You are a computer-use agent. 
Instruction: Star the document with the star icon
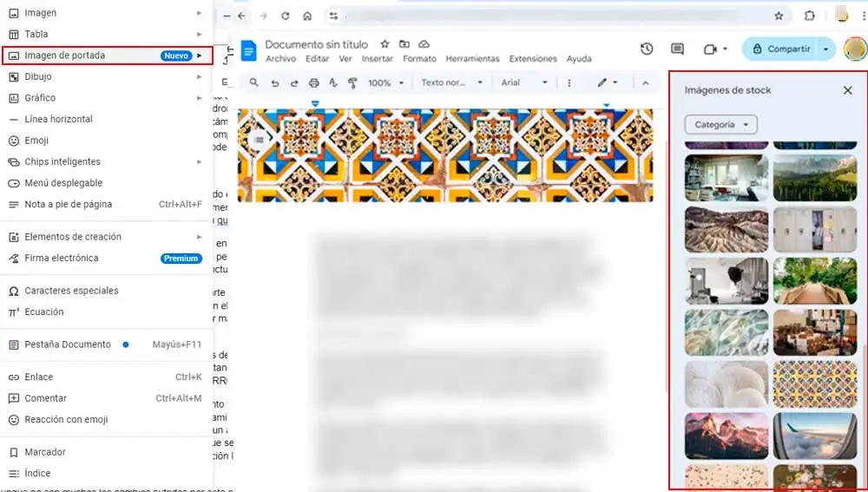pos(385,44)
